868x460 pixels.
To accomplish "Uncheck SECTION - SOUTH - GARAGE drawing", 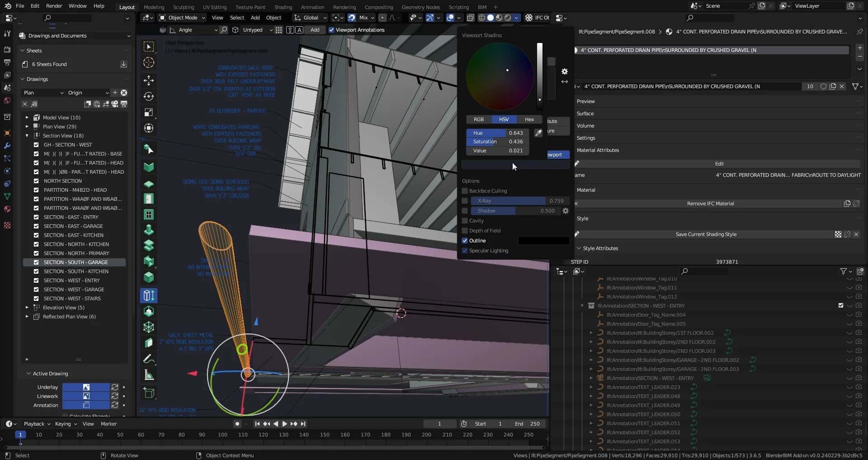I will pos(36,262).
